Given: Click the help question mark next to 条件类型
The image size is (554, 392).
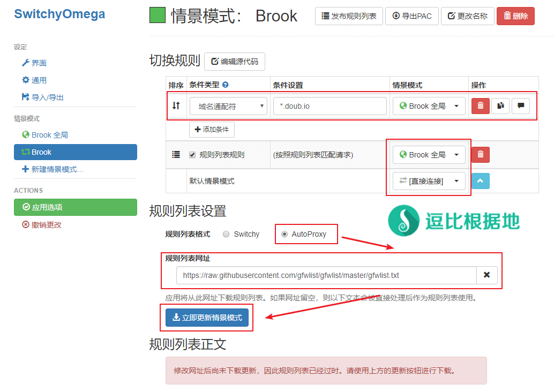Looking at the screenshot, I should (226, 85).
